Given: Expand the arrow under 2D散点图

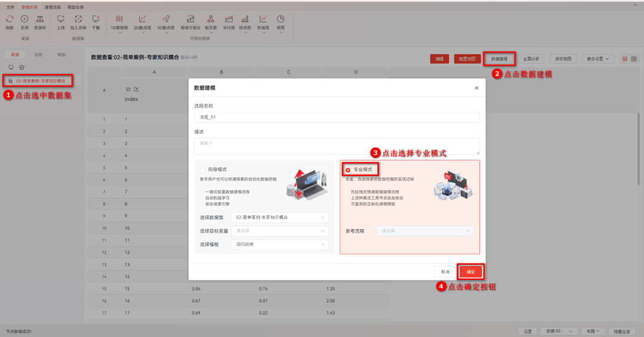Looking at the screenshot, I should pyautogui.click(x=143, y=32).
